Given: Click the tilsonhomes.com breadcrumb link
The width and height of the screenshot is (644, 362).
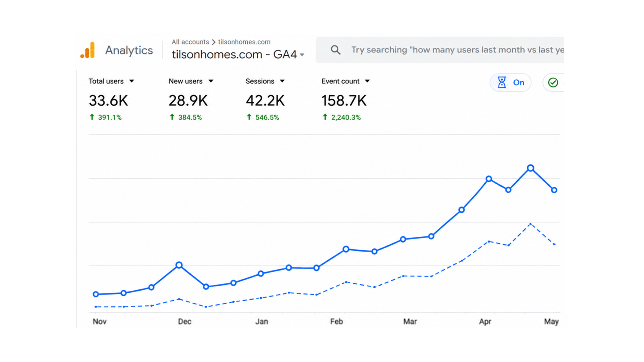Looking at the screenshot, I should pos(244,42).
